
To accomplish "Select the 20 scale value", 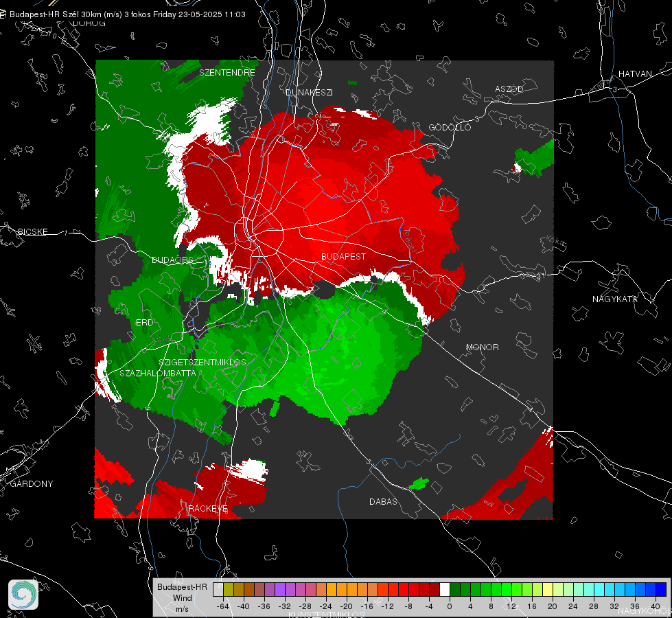I will tap(553, 606).
